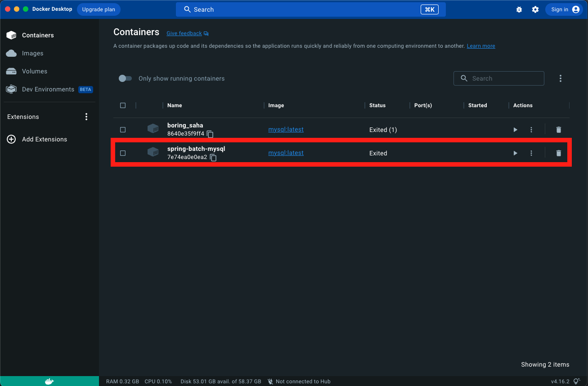This screenshot has height=386, width=588.
Task: Delete the boring_saha container
Action: pyautogui.click(x=559, y=130)
